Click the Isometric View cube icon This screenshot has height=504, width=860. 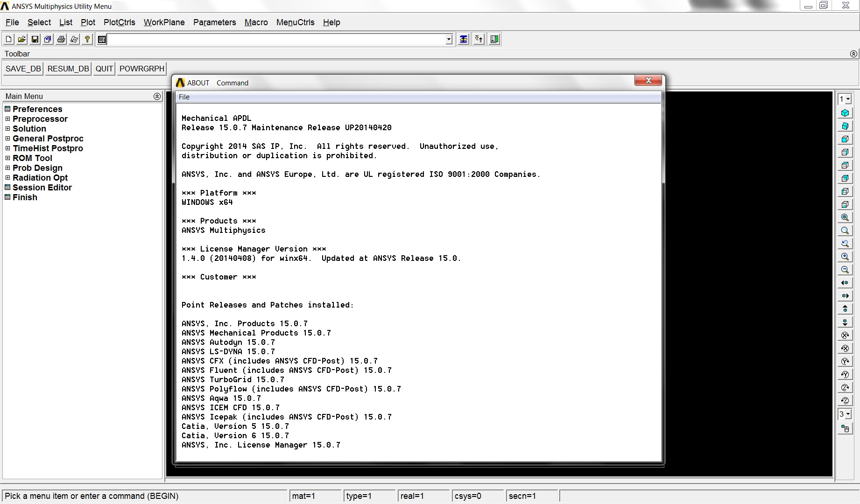(x=845, y=113)
